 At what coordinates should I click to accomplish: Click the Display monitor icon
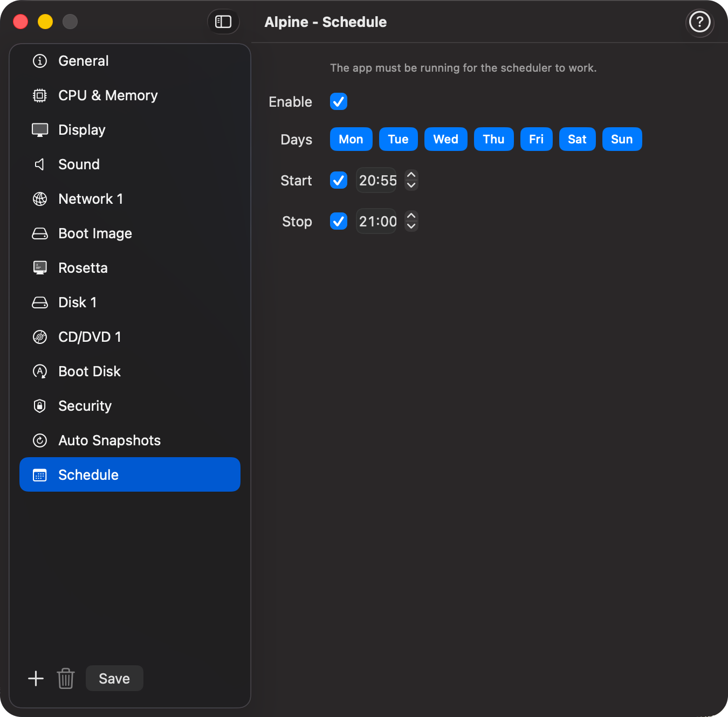pos(39,129)
